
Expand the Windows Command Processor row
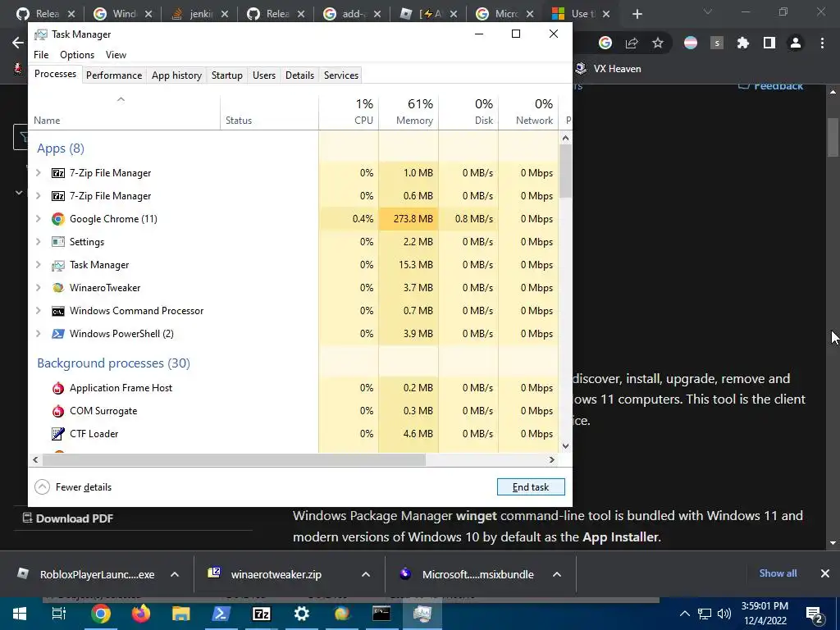coord(38,311)
